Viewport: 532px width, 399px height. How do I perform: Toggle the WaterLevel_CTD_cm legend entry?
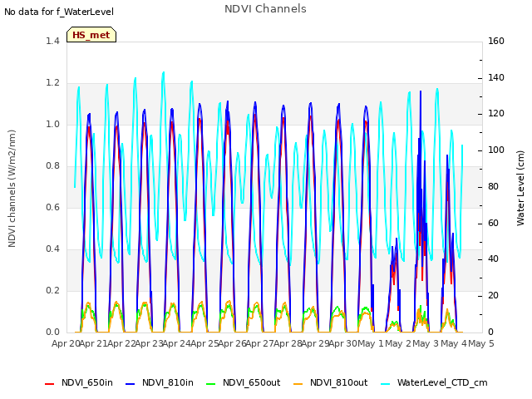pos(434,382)
